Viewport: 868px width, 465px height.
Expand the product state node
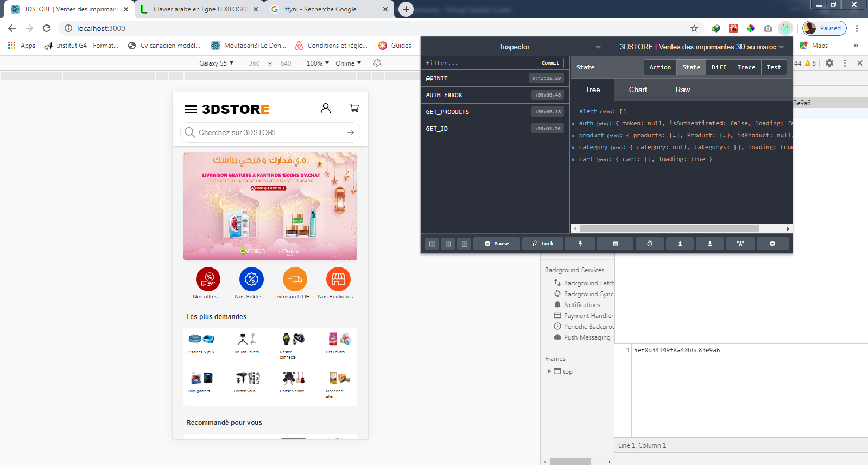coord(574,136)
